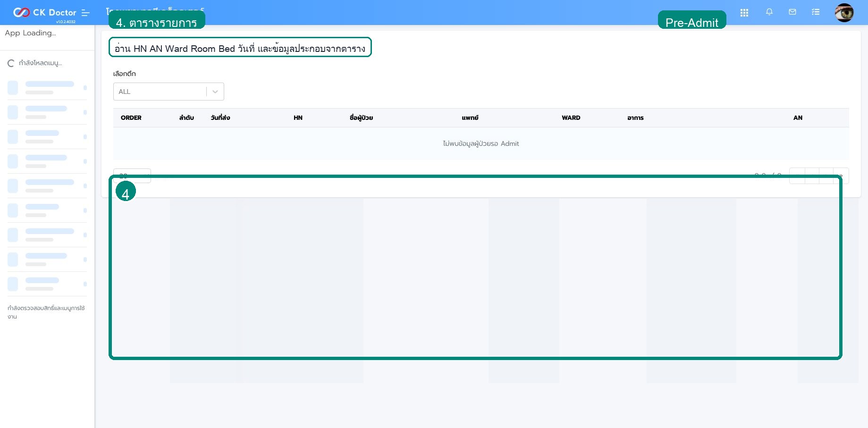Click the เลือกตึก field label
The height and width of the screenshot is (428, 868).
tap(125, 74)
